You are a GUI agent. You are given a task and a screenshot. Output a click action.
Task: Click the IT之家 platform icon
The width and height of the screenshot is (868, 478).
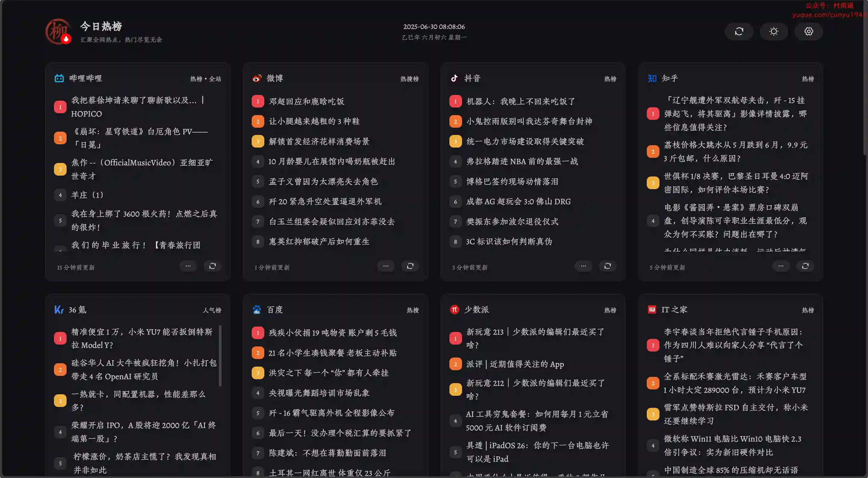pyautogui.click(x=652, y=310)
